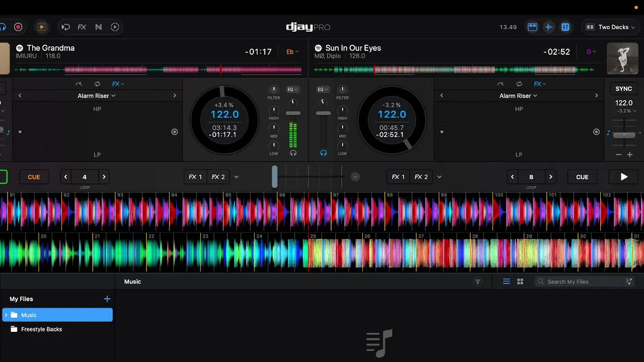Double the right deck loop length of 8
The height and width of the screenshot is (362, 644).
pyautogui.click(x=550, y=177)
